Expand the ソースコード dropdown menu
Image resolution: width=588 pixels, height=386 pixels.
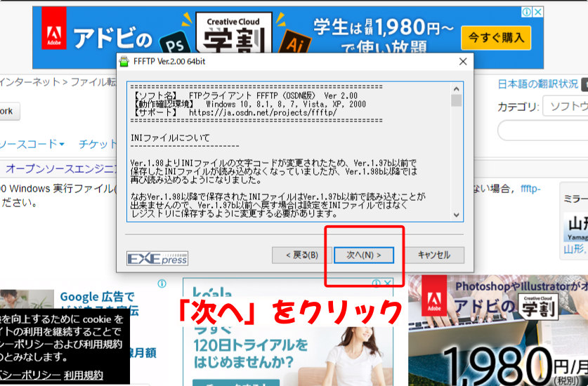point(32,145)
